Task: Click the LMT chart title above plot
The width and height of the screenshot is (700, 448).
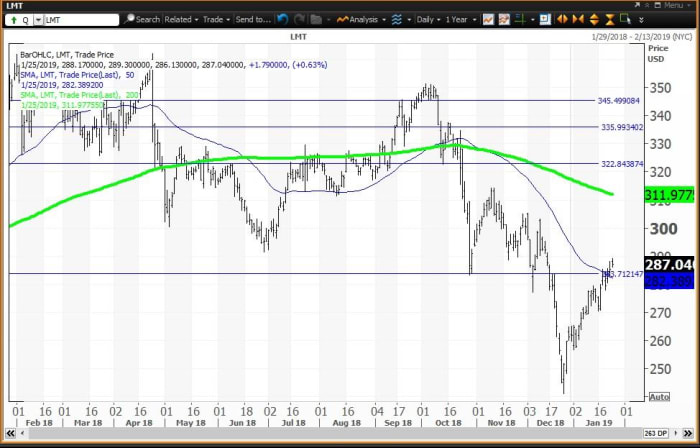Action: coord(298,37)
